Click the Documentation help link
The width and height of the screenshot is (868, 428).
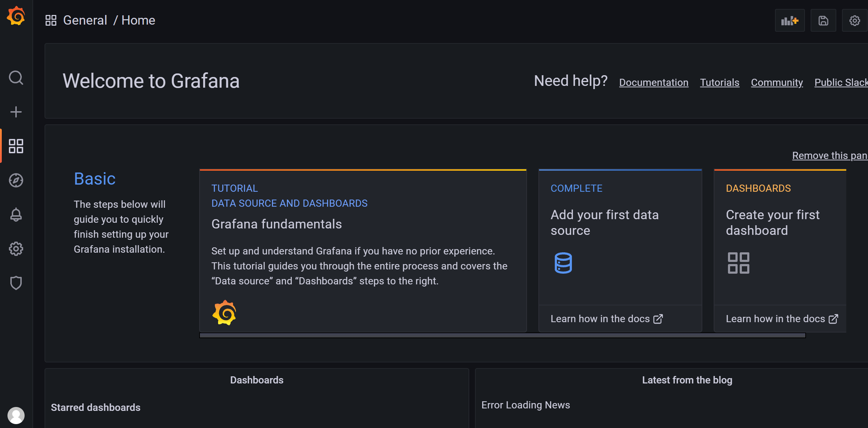(654, 82)
